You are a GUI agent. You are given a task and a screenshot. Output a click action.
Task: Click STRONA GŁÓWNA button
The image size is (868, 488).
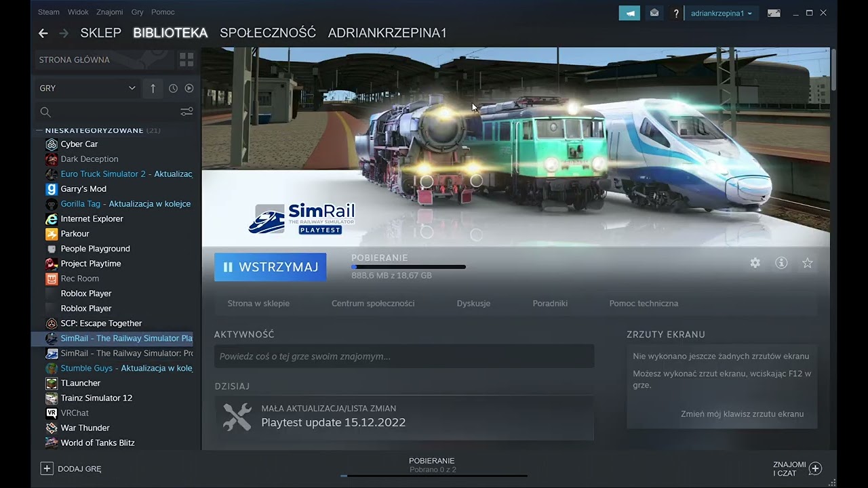(x=104, y=60)
